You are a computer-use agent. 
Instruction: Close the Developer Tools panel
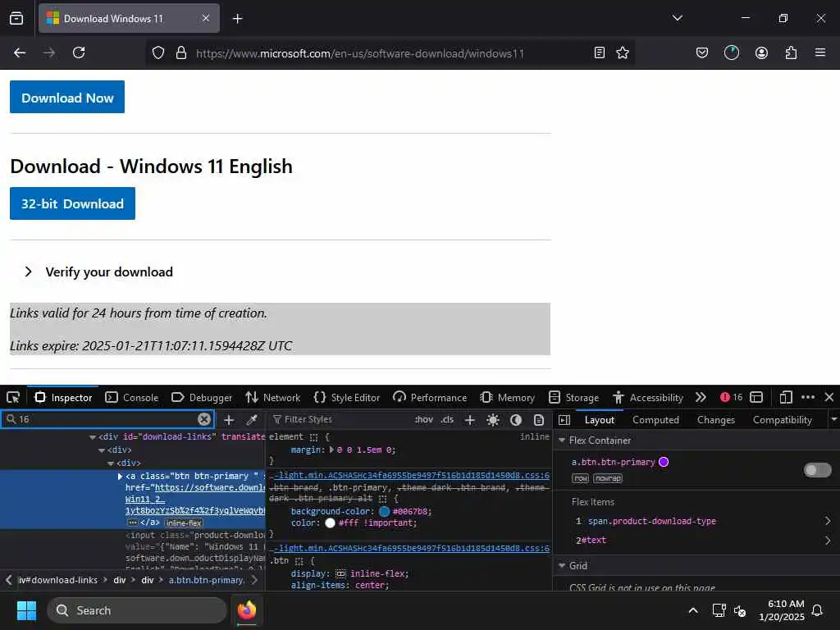click(x=829, y=398)
